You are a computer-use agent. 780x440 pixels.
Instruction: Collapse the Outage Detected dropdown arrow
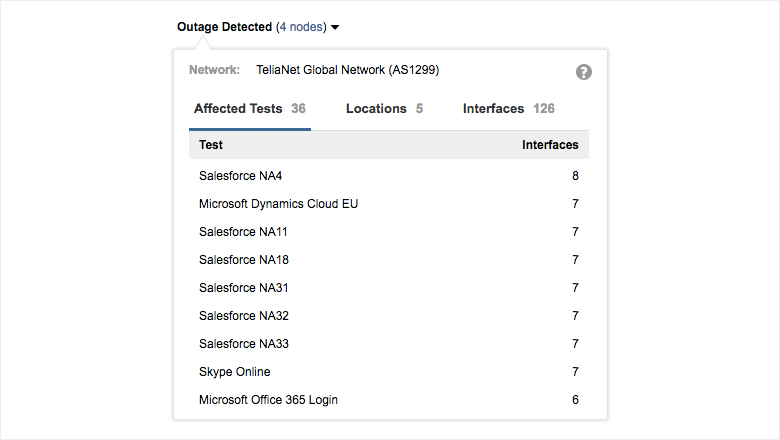click(335, 28)
